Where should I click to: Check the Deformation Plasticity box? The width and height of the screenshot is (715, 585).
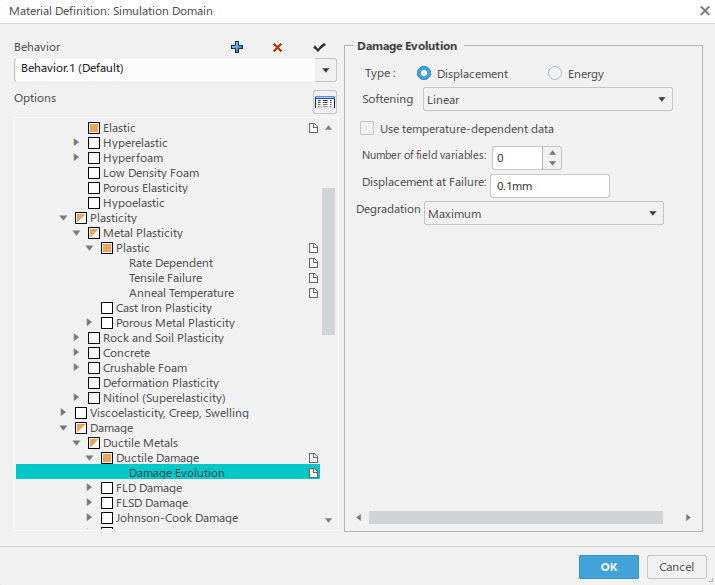(x=94, y=383)
